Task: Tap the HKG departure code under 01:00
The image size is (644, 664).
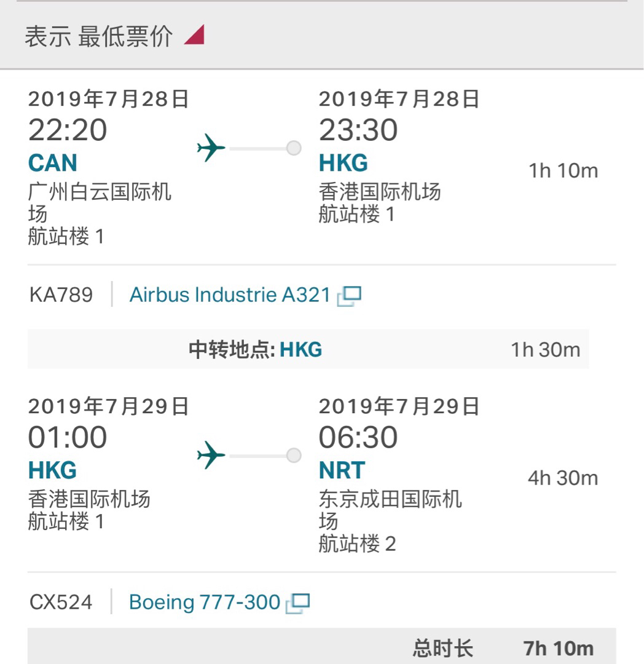Action: (53, 471)
